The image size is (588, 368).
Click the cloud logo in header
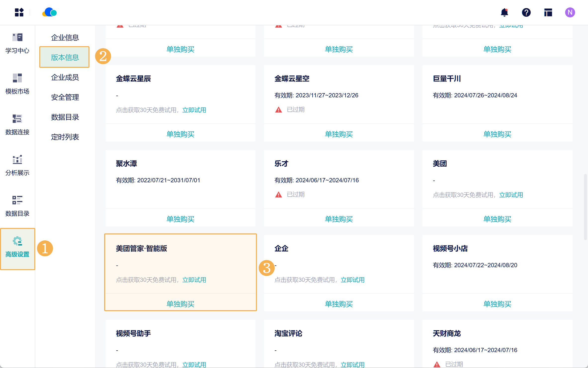point(49,12)
